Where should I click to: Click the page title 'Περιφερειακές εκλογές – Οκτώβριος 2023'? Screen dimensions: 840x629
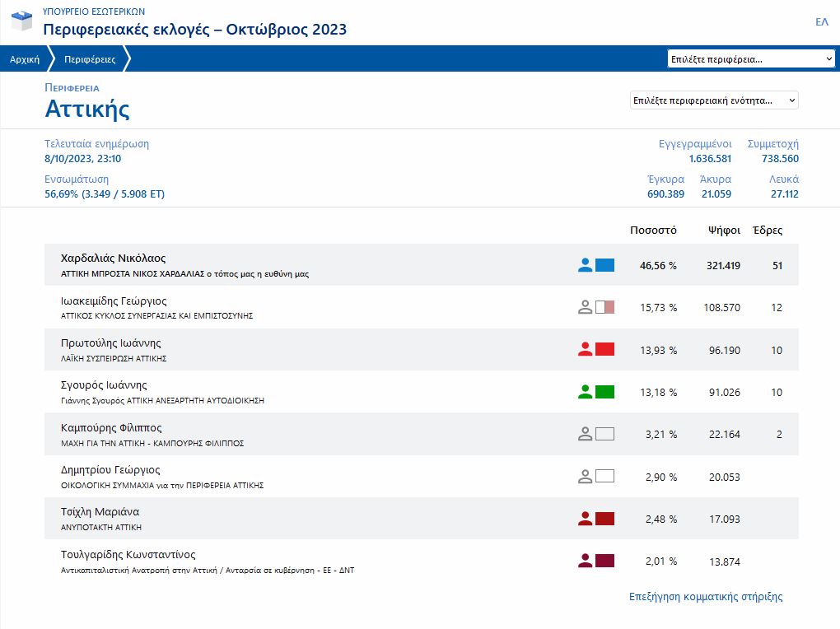click(x=195, y=30)
